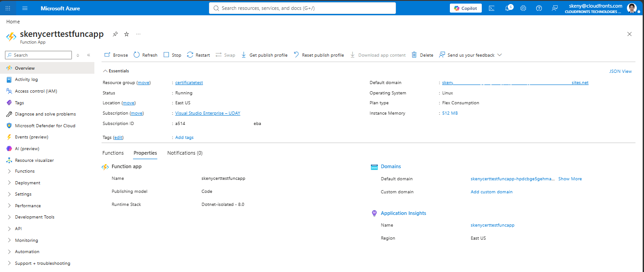Click Refresh in the toolbar
Screen dimensions: 644x272
click(145, 55)
